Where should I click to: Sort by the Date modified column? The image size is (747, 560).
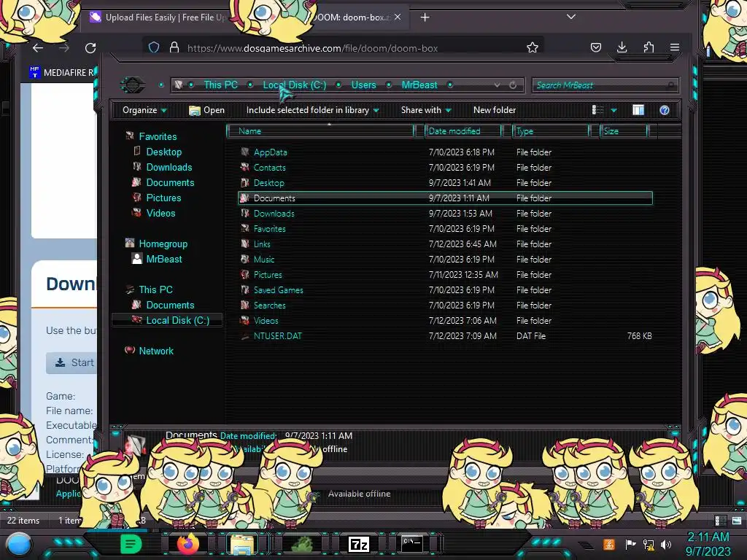click(463, 131)
